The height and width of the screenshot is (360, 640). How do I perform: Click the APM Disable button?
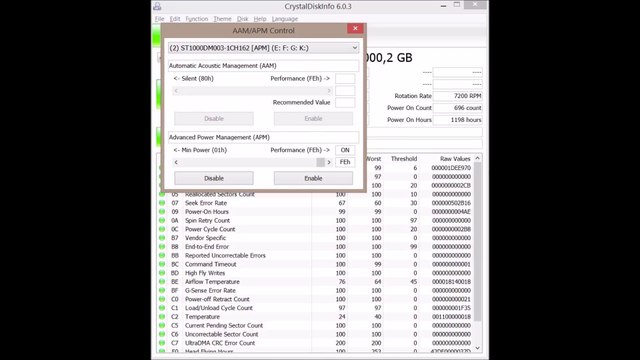[x=214, y=178]
